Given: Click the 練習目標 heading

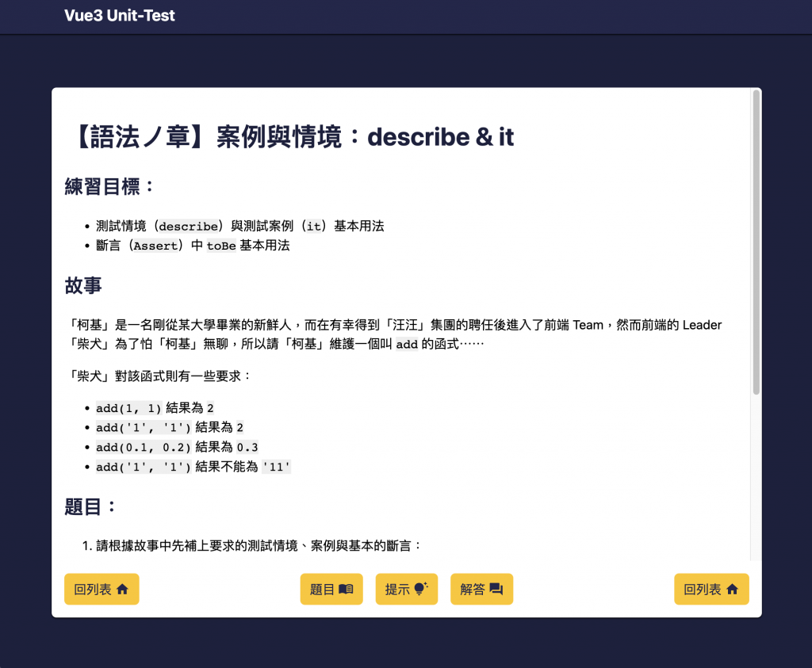Looking at the screenshot, I should [x=109, y=186].
